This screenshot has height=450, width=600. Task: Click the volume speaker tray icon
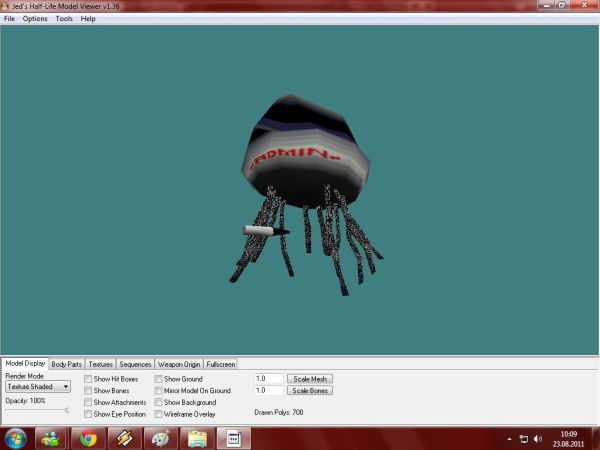click(538, 439)
